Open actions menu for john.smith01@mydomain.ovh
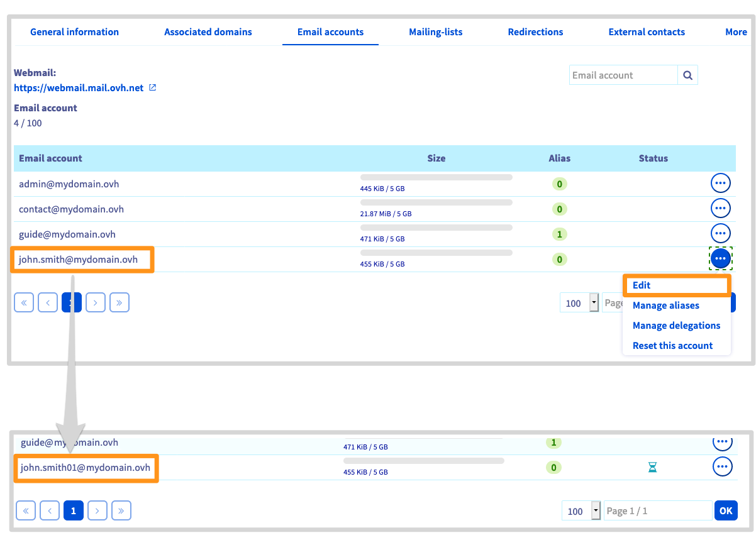 722,466
